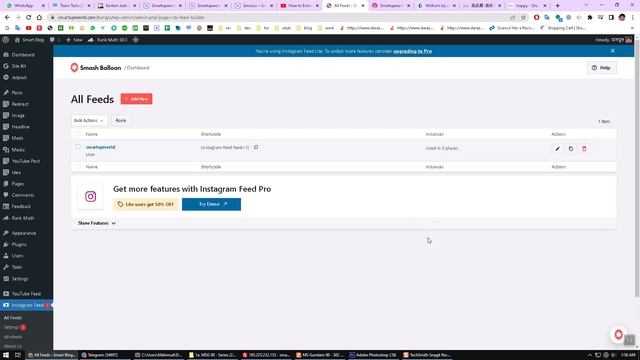The width and height of the screenshot is (640, 360).
Task: Open Windows Start menu
Action: point(6,355)
